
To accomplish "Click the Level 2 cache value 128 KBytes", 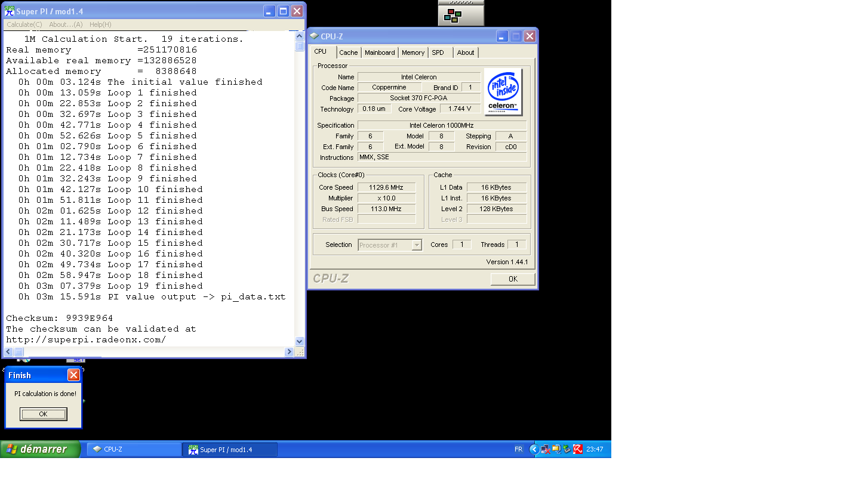I will pos(497,209).
